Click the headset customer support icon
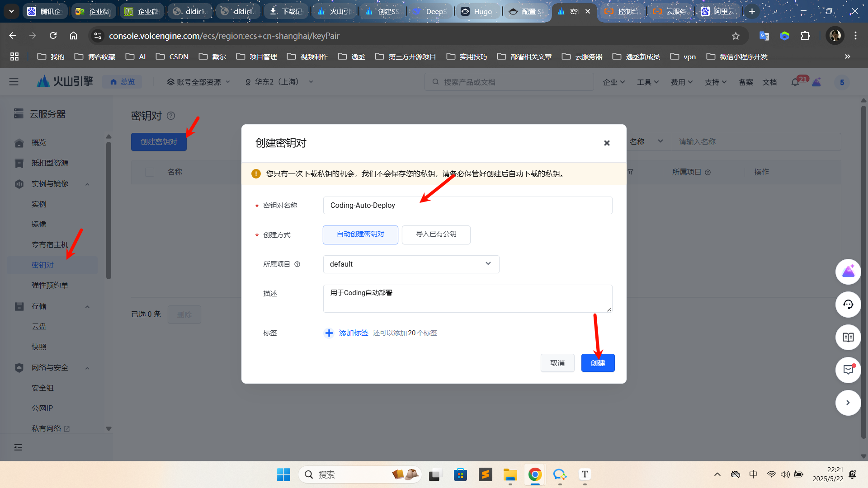Screen dimensions: 868x488 pyautogui.click(x=848, y=305)
